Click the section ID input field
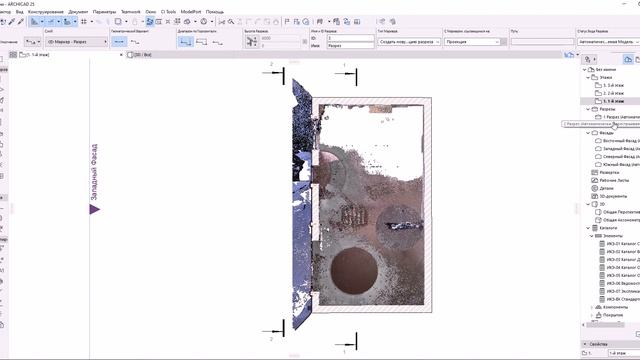Screen dimensions: 640x360 tap(350, 38)
